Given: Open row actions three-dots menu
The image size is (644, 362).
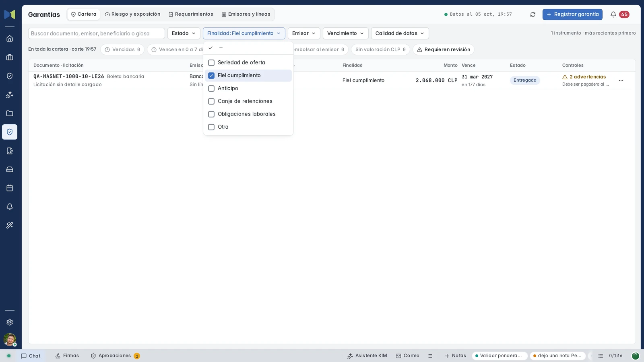Looking at the screenshot, I should click(x=621, y=80).
